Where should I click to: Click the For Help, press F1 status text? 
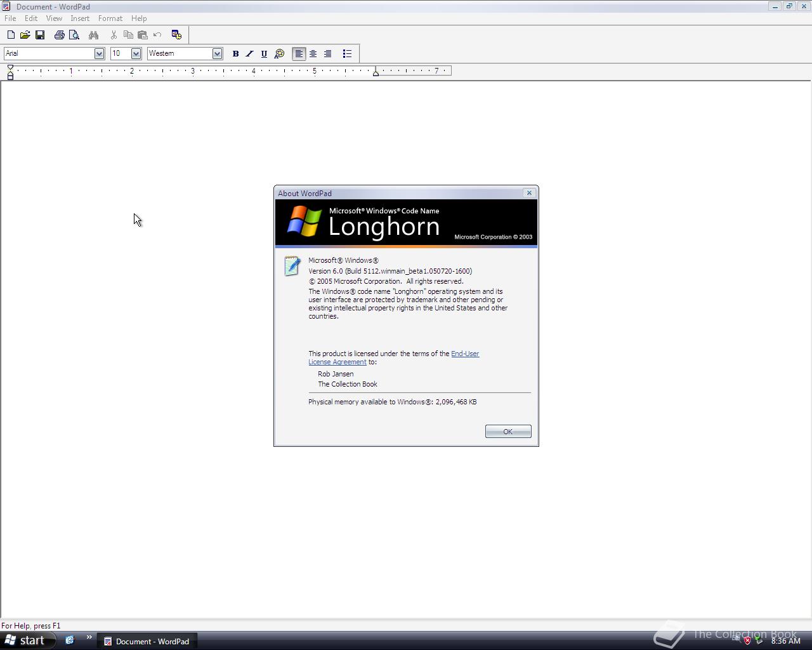31,626
